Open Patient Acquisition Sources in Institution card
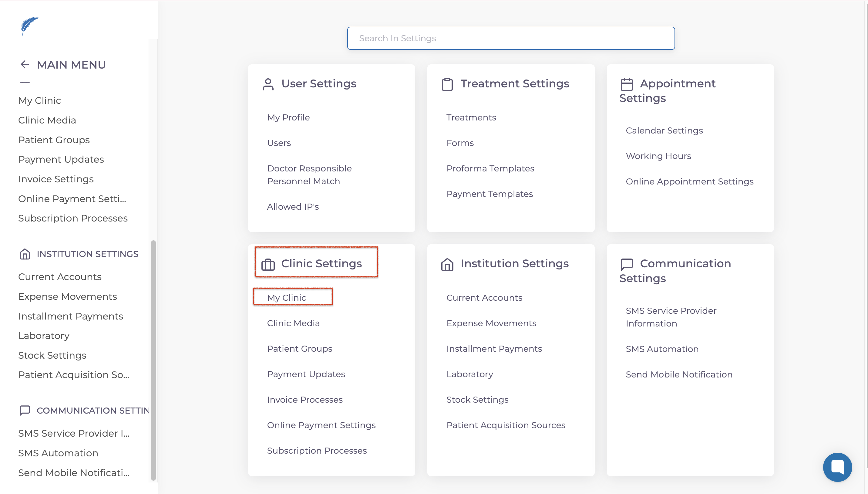This screenshot has width=868, height=494. click(506, 425)
